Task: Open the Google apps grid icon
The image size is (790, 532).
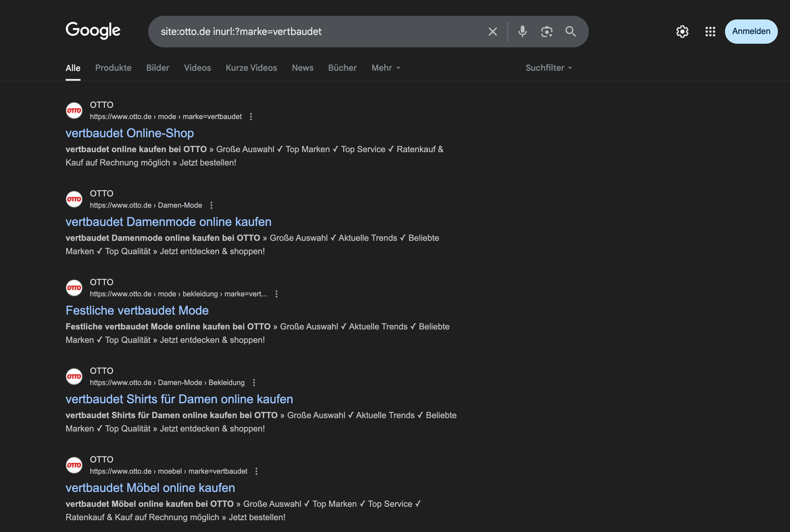Action: pos(710,32)
